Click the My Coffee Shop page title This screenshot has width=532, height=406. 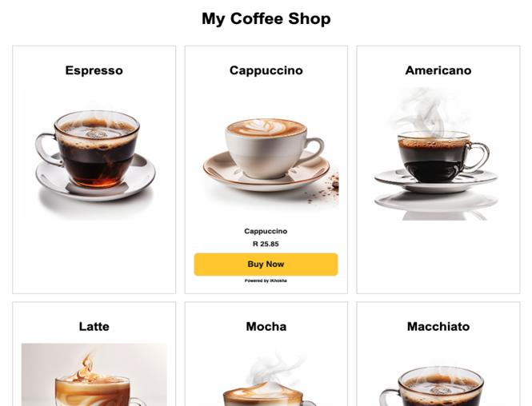pos(266,18)
